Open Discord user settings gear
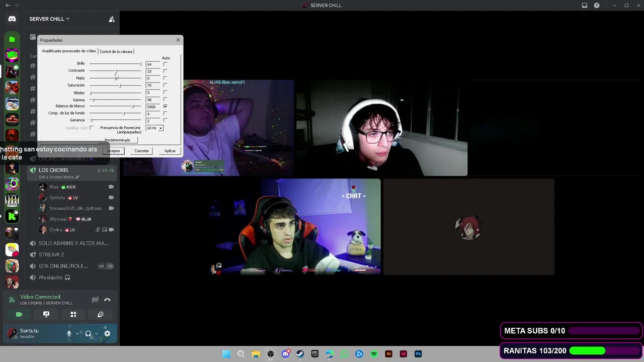The width and height of the screenshot is (644, 362). click(107, 333)
